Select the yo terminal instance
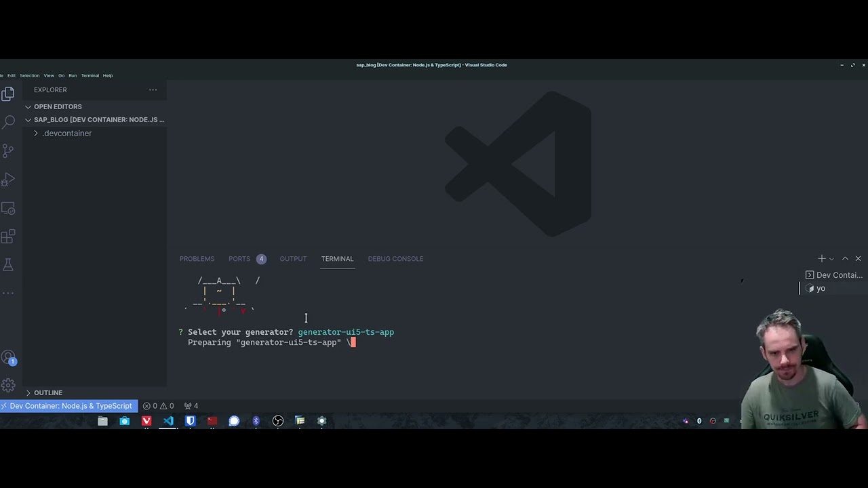 (834, 288)
